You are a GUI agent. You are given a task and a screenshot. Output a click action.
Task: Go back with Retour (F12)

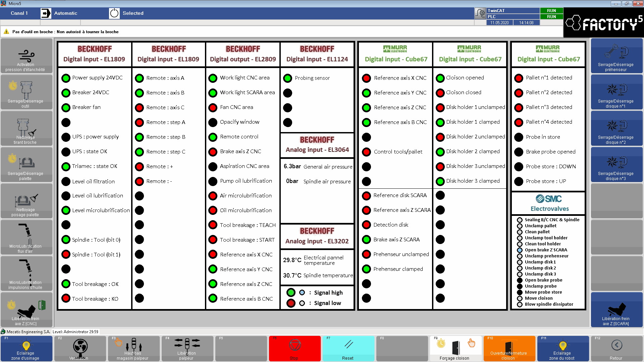[616, 349]
